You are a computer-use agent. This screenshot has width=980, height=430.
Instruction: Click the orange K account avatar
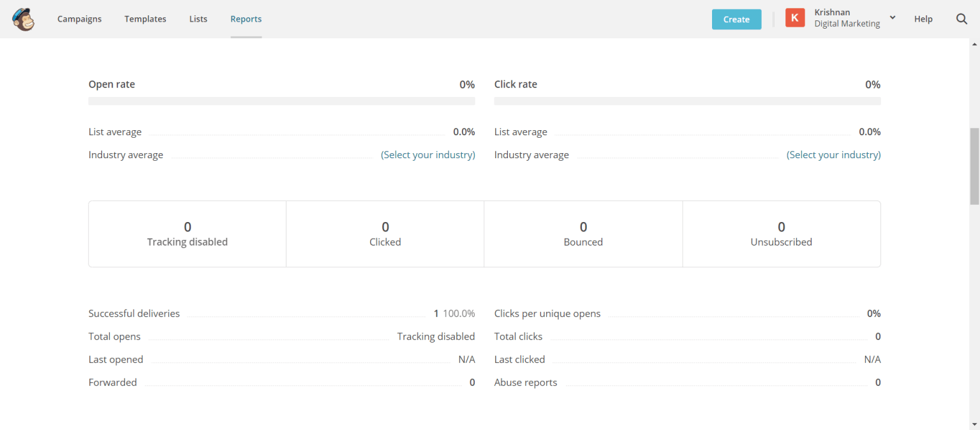tap(794, 19)
